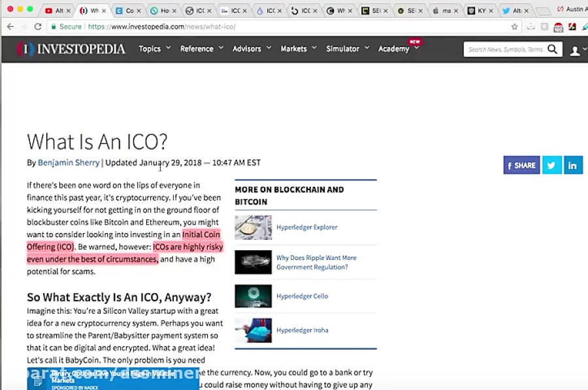Close the Apple-icon 'ma' tab
The image size is (588, 390).
456,11
